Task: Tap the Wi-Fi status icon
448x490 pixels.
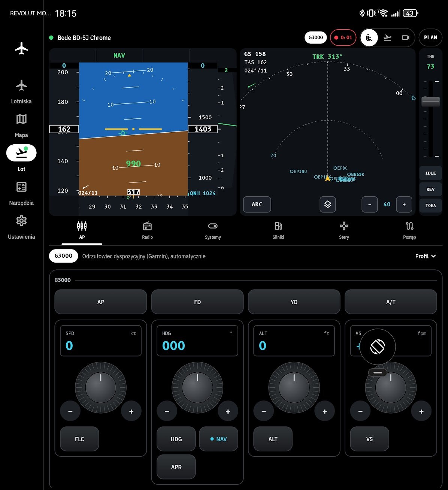Action: click(x=383, y=13)
